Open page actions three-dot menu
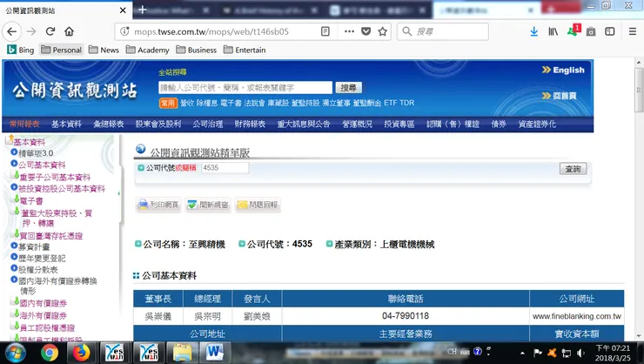This screenshot has width=644, height=364. point(349,31)
